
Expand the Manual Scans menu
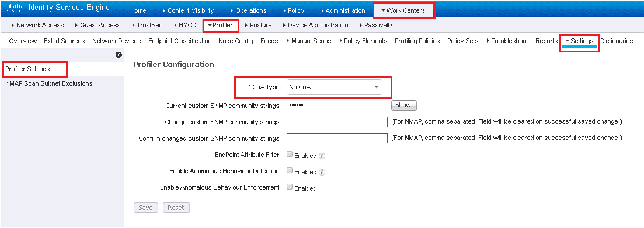coord(308,41)
